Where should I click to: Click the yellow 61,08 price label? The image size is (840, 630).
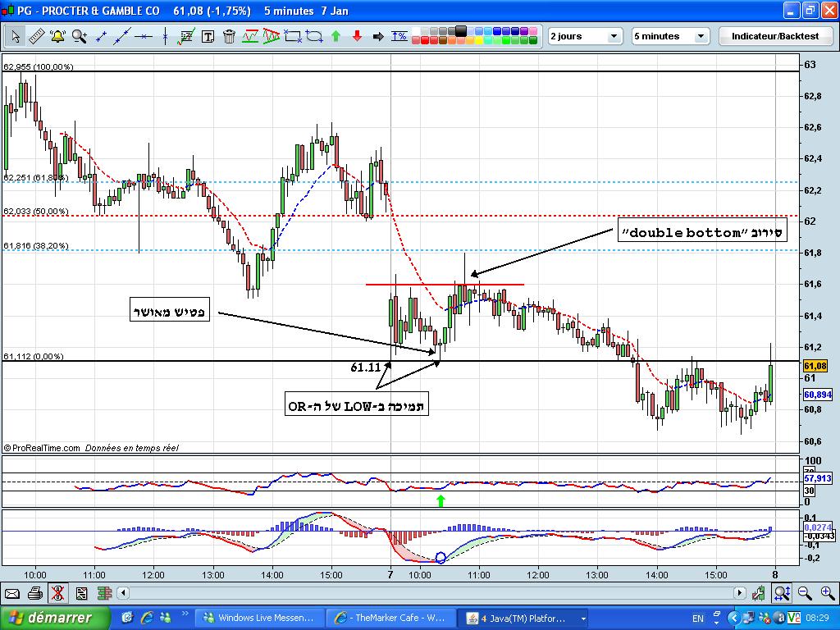pyautogui.click(x=816, y=366)
